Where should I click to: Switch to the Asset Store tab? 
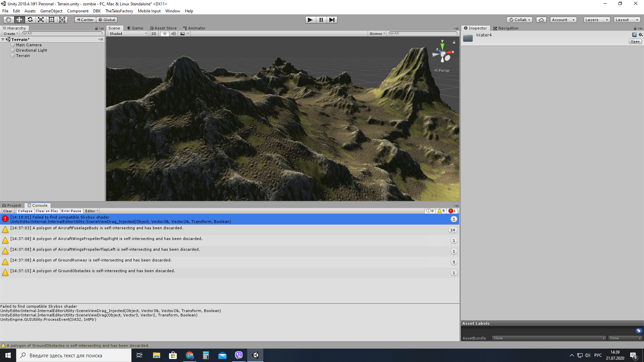click(x=163, y=28)
